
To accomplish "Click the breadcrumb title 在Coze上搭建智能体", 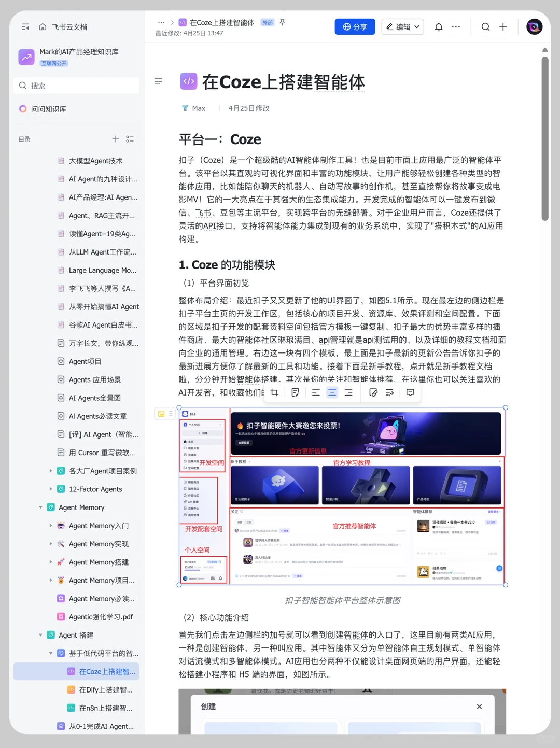I will 222,23.
